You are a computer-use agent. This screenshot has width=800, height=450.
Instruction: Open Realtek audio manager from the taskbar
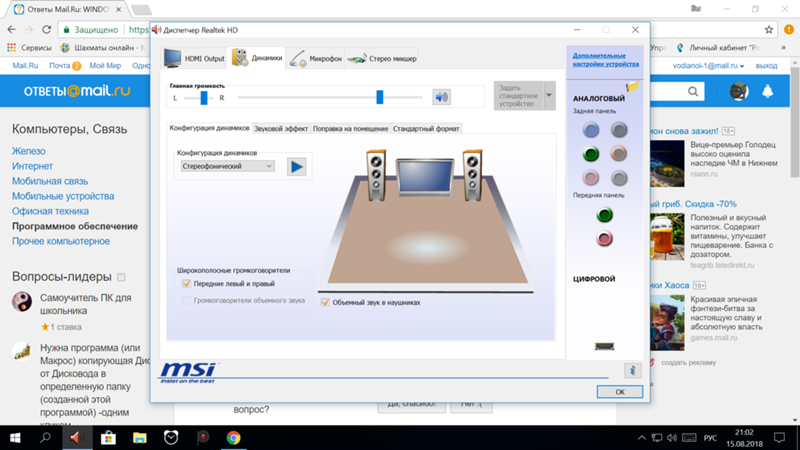(x=78, y=438)
